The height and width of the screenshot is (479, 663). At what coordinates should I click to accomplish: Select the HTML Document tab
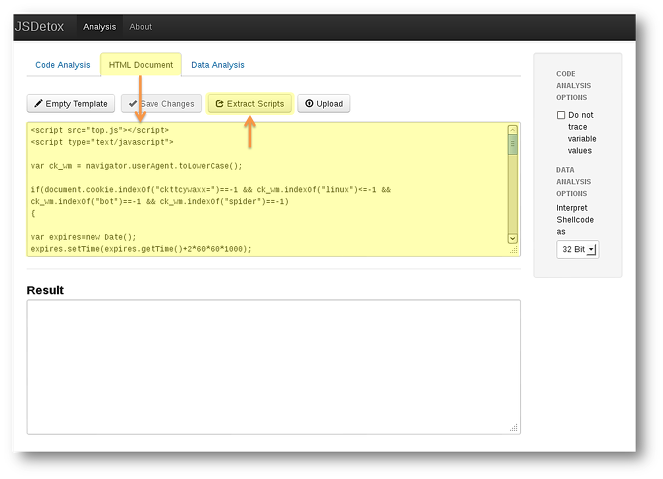tap(141, 65)
